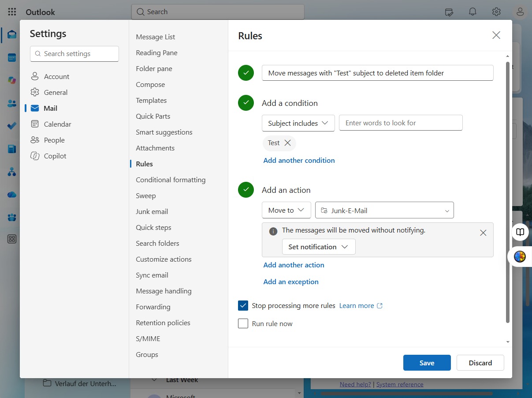Save the rule
Viewport: 532px width, 398px height.
[x=427, y=363]
